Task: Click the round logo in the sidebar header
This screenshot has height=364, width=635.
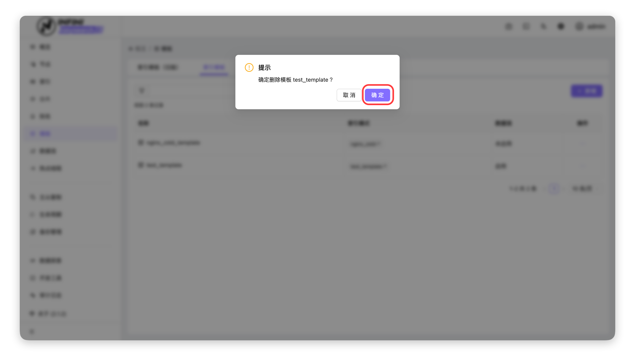Action: click(46, 26)
